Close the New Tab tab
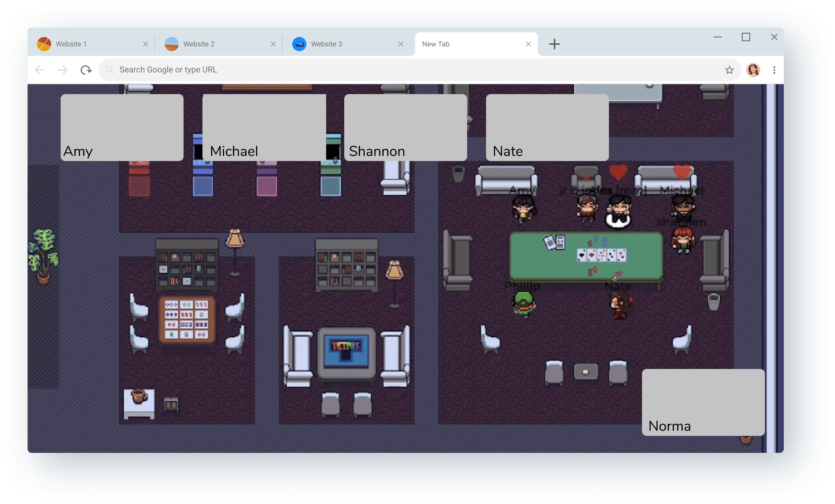 point(528,44)
